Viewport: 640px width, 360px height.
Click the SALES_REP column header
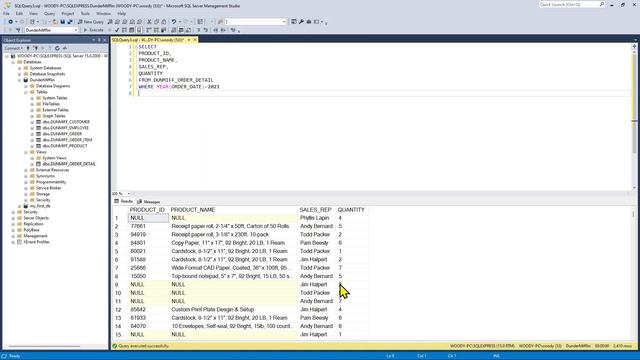[x=315, y=210]
